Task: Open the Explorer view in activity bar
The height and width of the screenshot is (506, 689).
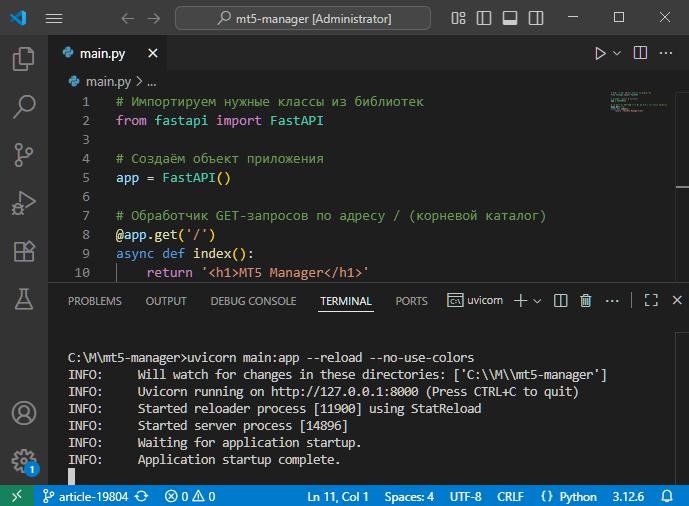Action: coord(24,60)
